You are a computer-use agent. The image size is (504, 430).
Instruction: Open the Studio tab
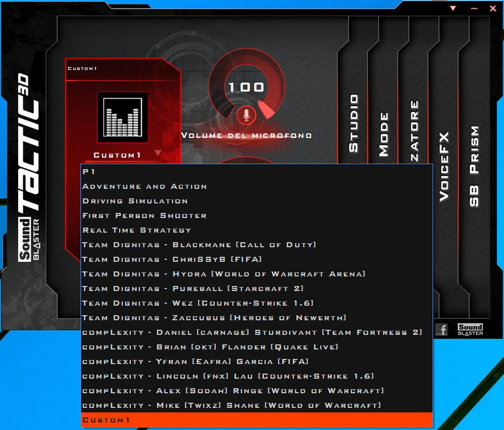[353, 123]
